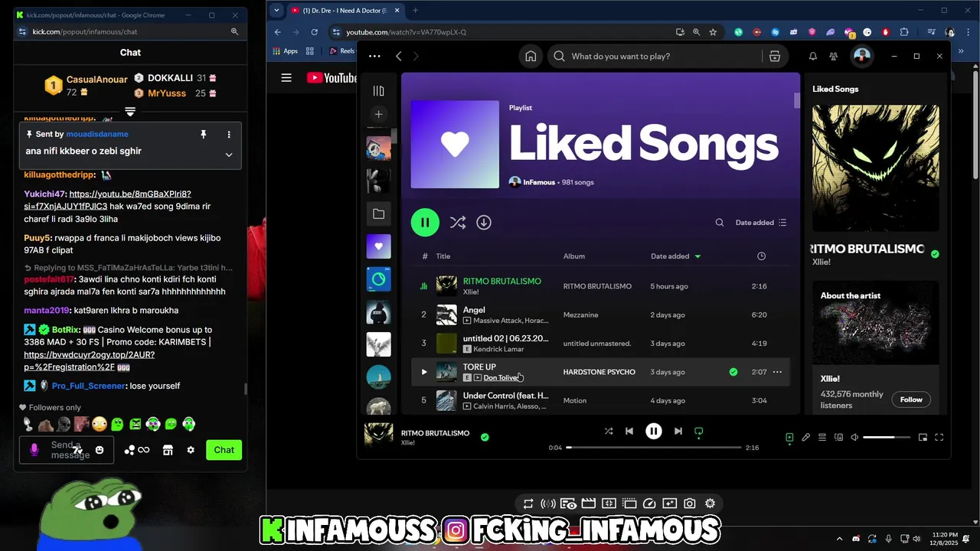
Task: Skip to previous track
Action: point(629,432)
